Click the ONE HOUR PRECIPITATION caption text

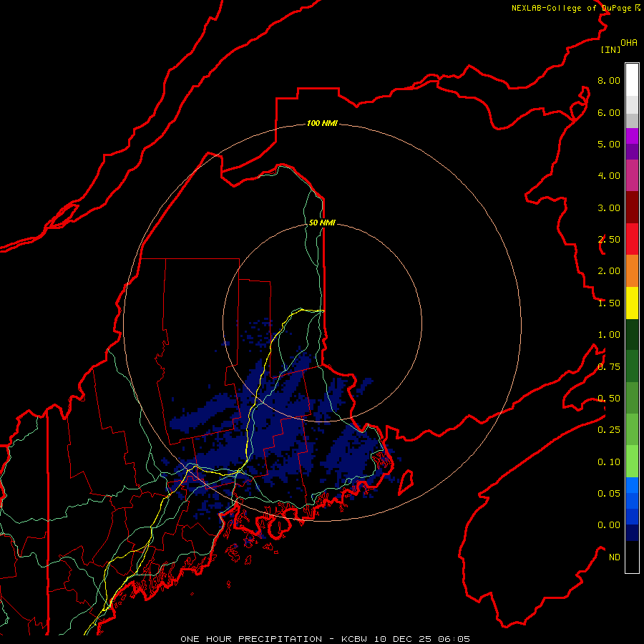pos(251,638)
